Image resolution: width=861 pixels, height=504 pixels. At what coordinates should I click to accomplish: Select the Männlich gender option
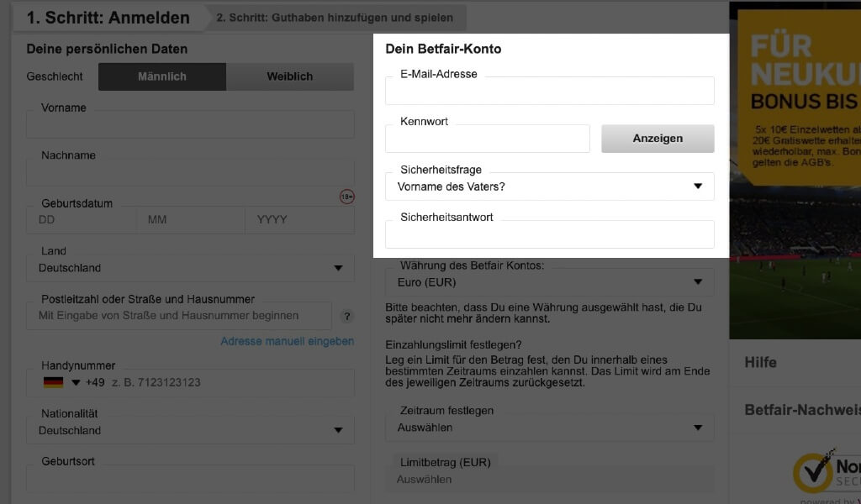tap(162, 76)
